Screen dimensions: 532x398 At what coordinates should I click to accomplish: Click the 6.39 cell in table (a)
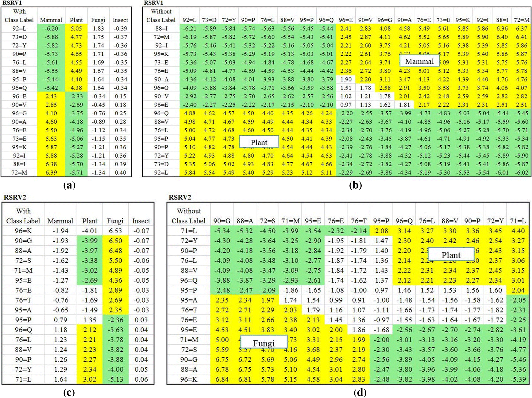[51, 172]
